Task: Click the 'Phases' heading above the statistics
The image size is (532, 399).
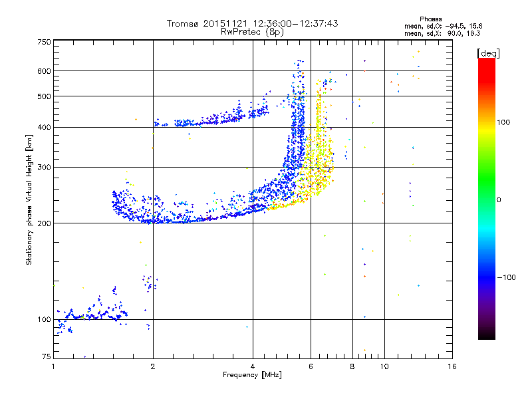Action: click(430, 19)
